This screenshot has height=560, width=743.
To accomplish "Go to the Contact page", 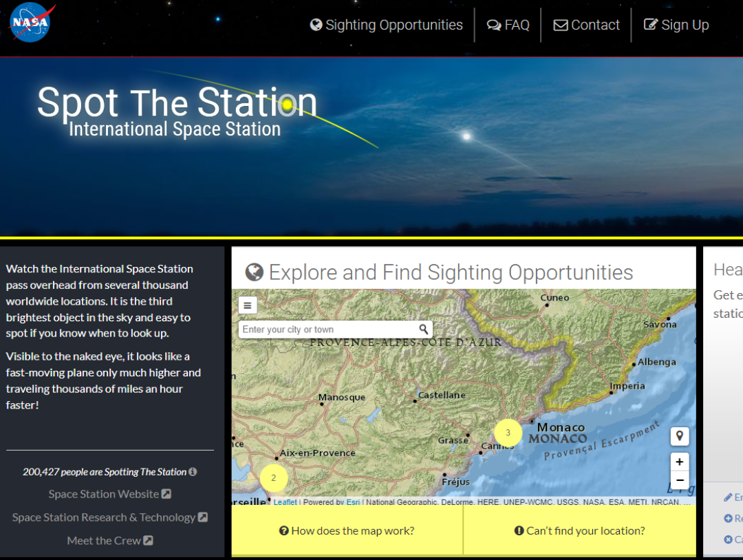I will (587, 25).
